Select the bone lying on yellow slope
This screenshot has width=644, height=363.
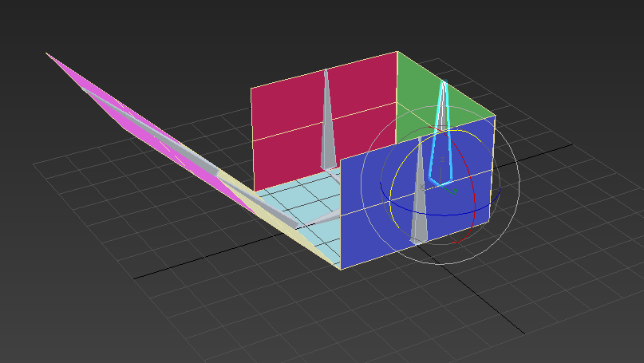[x=258, y=202]
